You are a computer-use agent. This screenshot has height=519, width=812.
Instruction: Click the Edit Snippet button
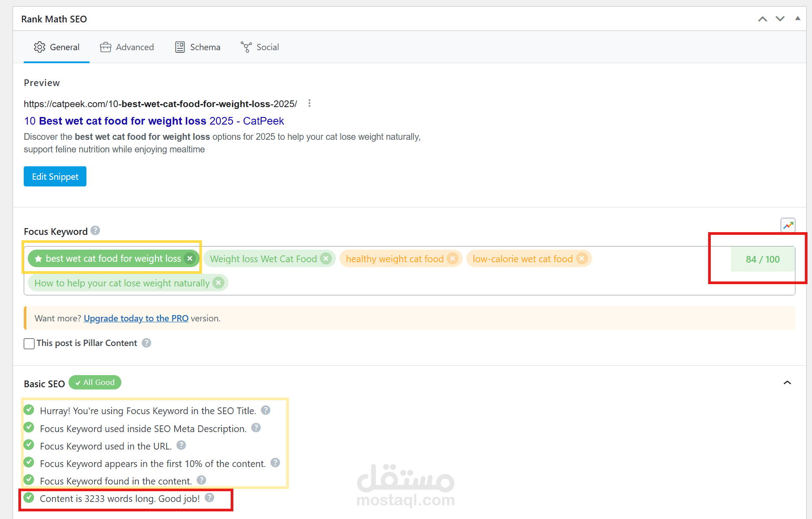[x=55, y=177]
